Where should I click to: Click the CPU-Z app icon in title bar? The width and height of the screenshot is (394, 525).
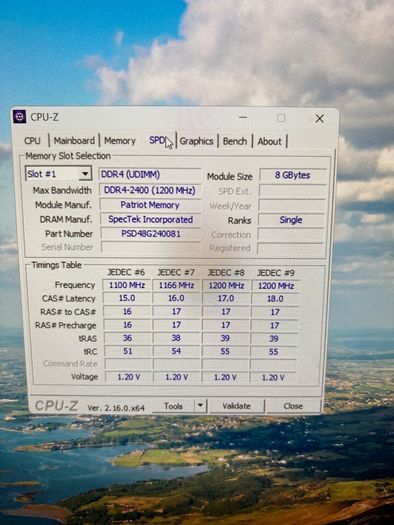[x=19, y=117]
